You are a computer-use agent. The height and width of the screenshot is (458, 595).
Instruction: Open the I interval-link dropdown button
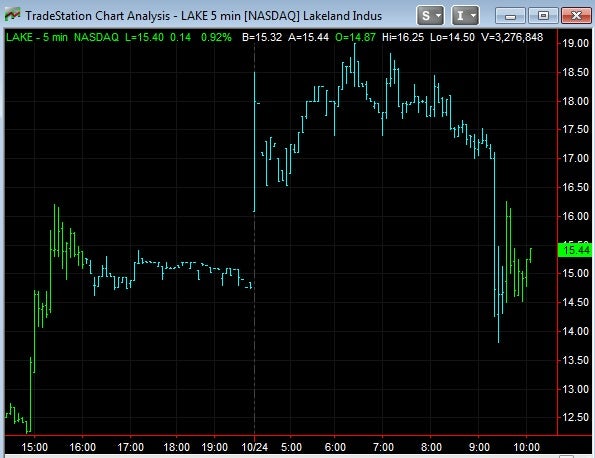(x=465, y=16)
